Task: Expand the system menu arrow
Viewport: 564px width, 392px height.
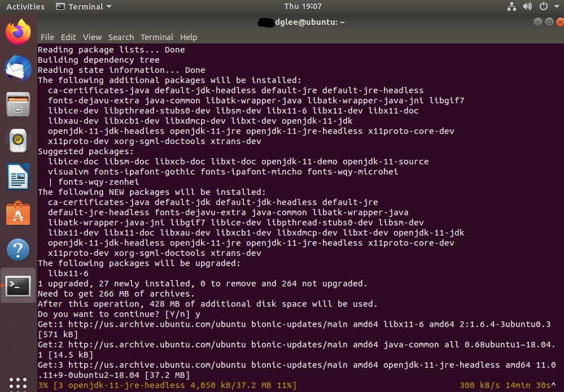Action: tap(557, 7)
